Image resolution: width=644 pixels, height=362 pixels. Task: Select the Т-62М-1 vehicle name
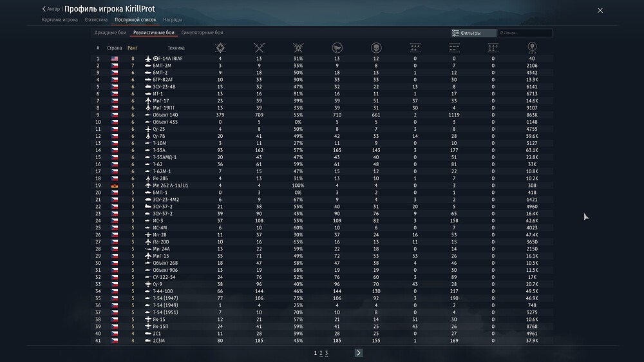click(162, 171)
